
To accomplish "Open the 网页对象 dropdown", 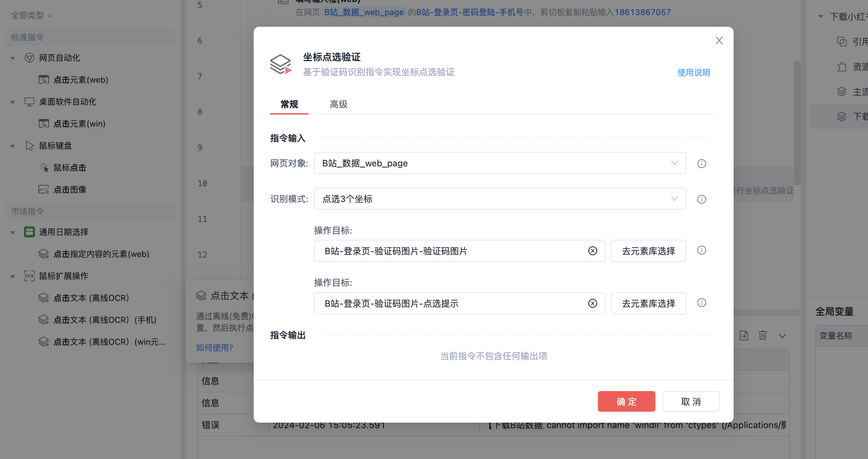I will (499, 163).
